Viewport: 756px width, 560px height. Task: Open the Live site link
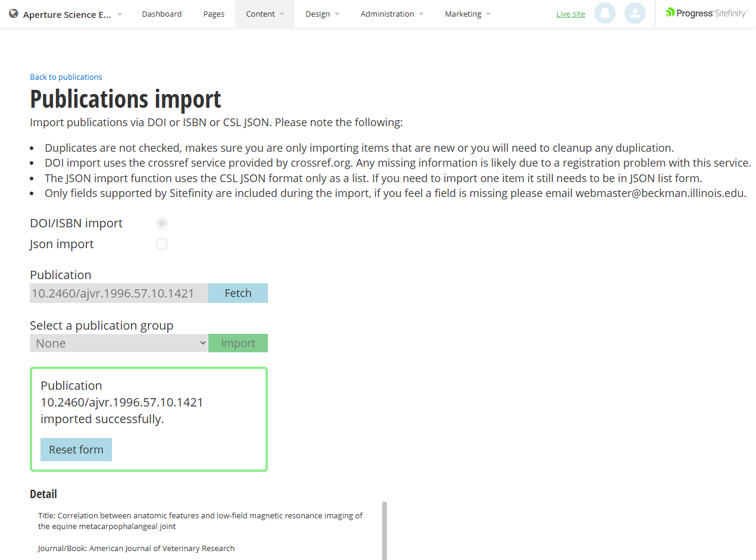[570, 13]
